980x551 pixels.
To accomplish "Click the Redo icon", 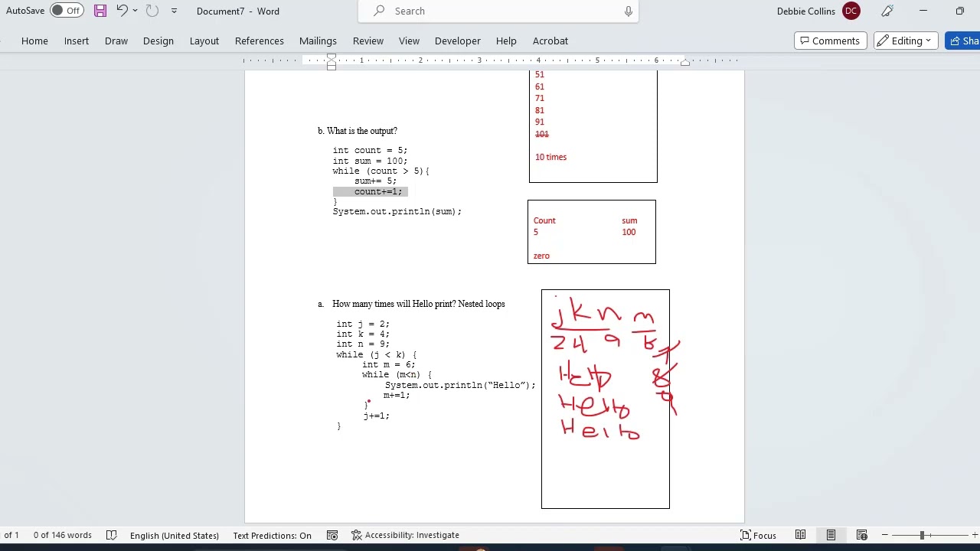I will pyautogui.click(x=152, y=11).
